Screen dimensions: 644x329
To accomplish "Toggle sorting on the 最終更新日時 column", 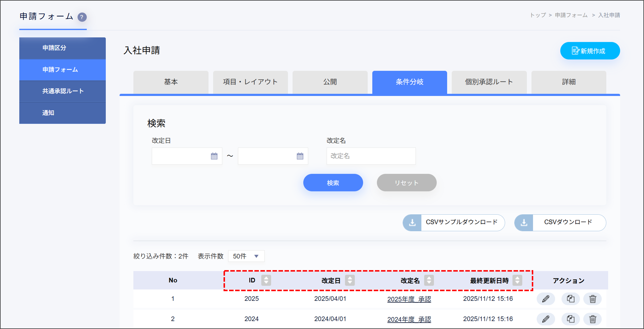I will coord(517,280).
